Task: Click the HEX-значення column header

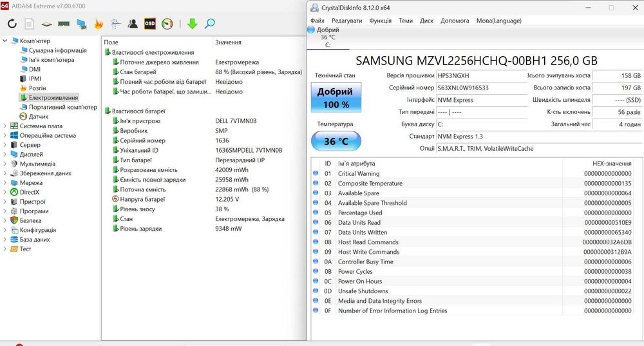Action: click(612, 163)
